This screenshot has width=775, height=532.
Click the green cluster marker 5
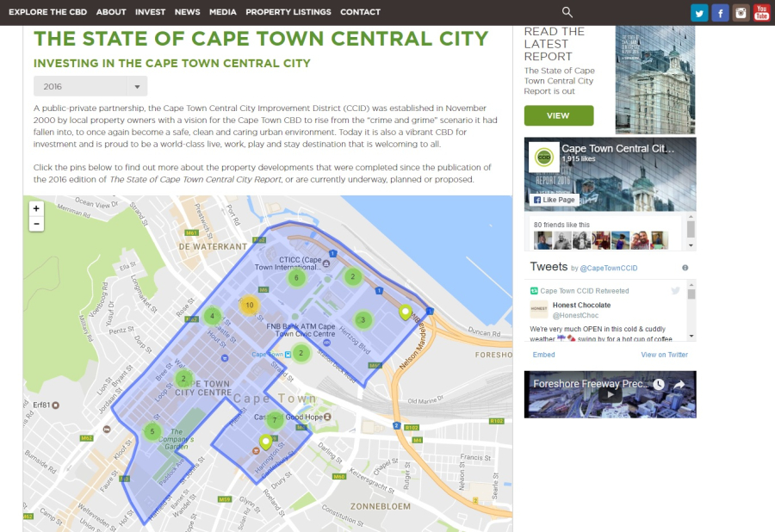152,431
